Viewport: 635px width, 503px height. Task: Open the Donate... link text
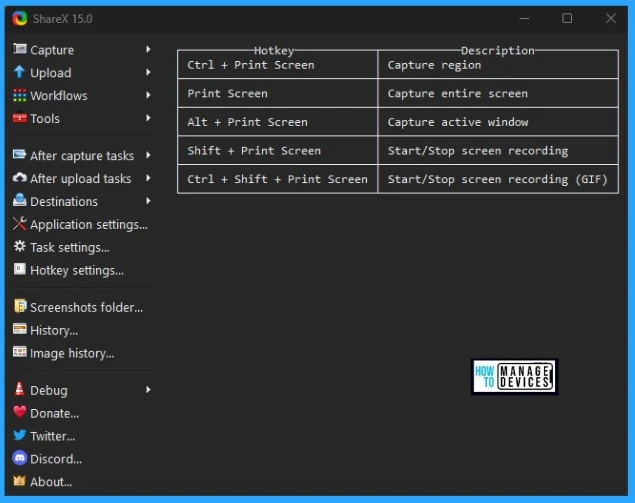tap(55, 413)
